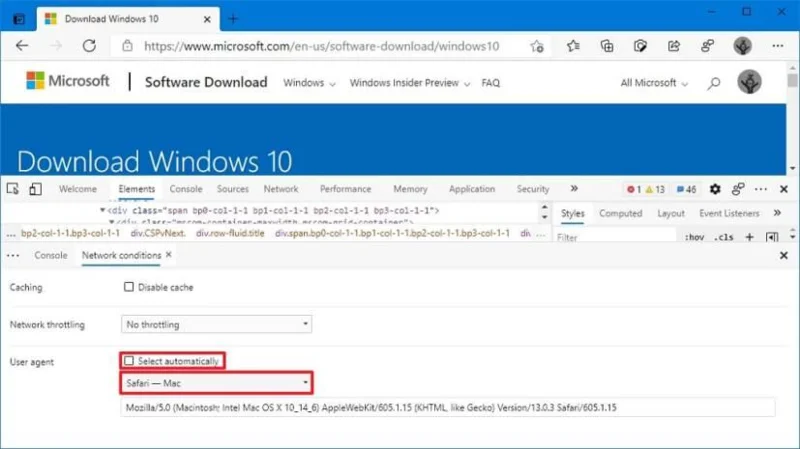Screen dimensions: 800x449
Task: Toggle .cls element classes
Action: [x=723, y=237]
